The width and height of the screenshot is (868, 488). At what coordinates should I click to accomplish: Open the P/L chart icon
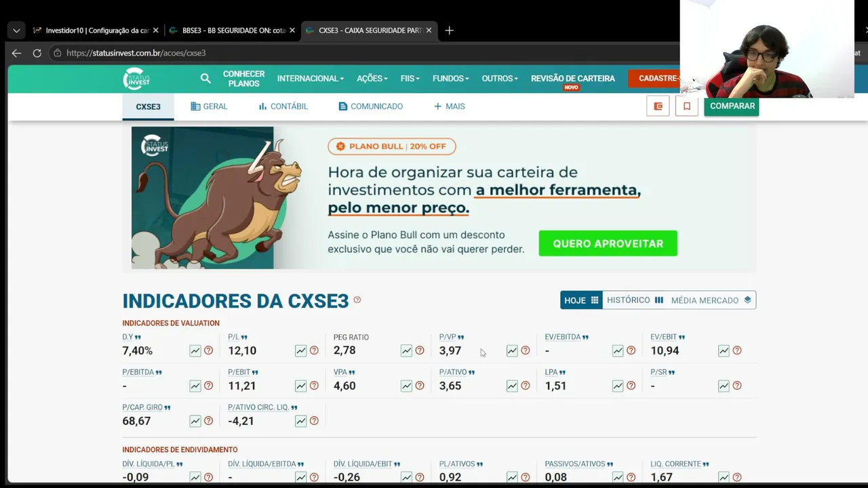301,350
